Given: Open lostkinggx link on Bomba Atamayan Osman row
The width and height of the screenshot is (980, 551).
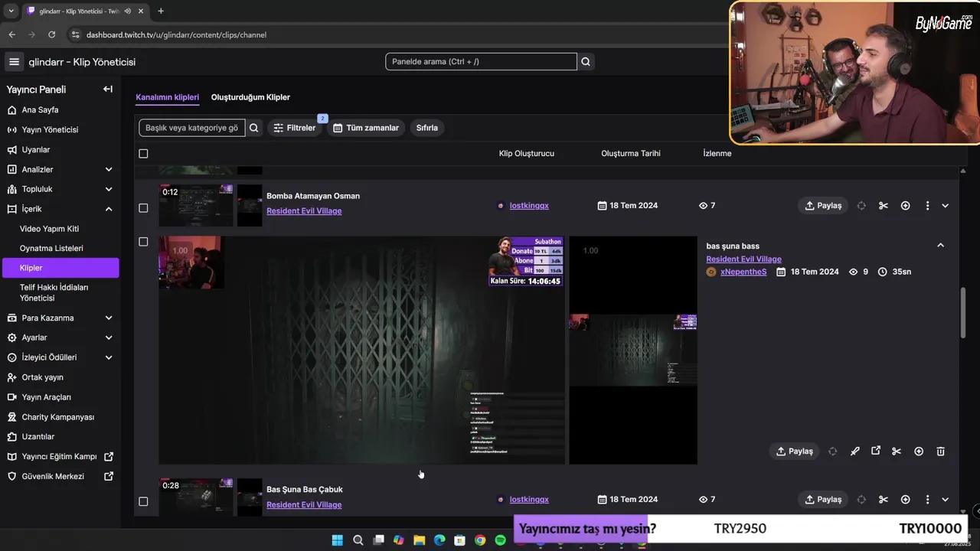Looking at the screenshot, I should [529, 206].
